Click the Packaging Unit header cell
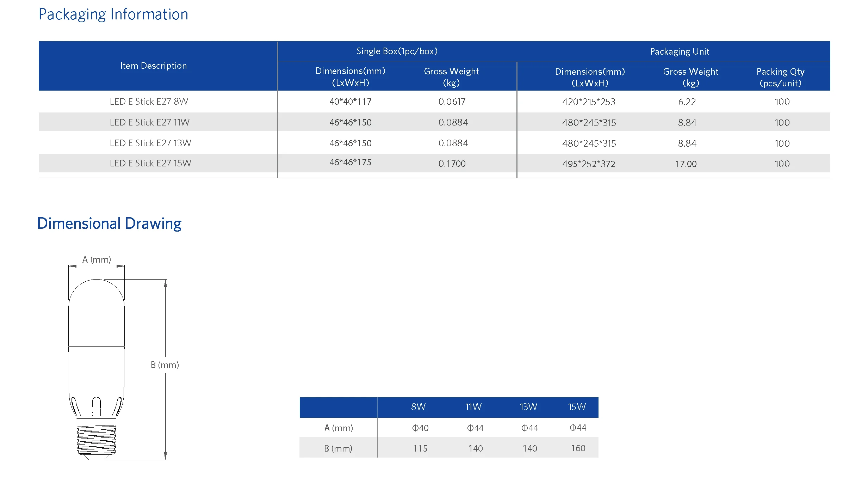The image size is (868, 484). point(679,52)
